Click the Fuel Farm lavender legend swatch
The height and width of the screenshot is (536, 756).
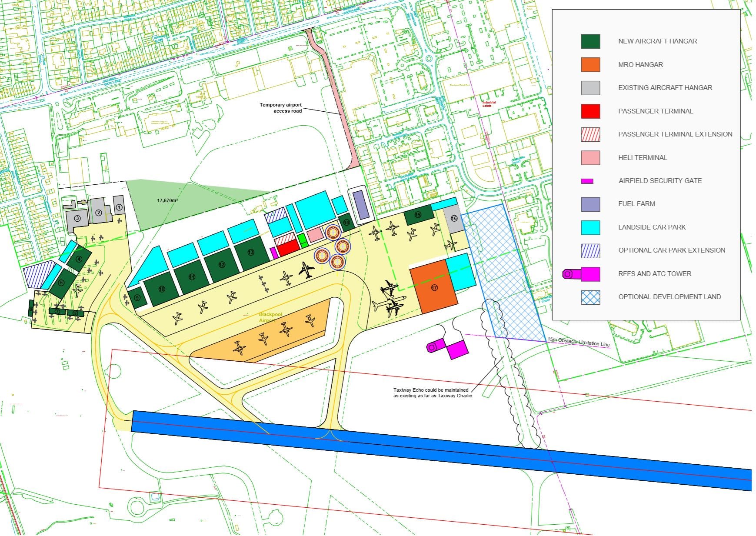590,204
